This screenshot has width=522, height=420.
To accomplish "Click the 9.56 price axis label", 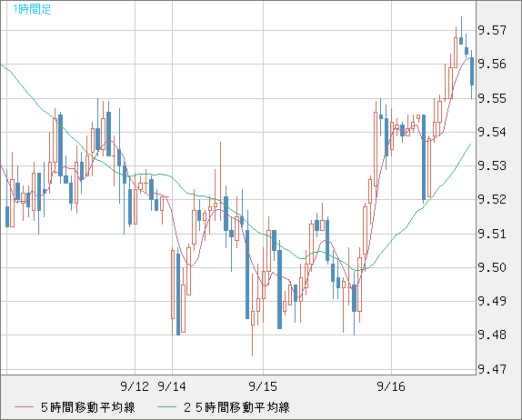I will [492, 64].
